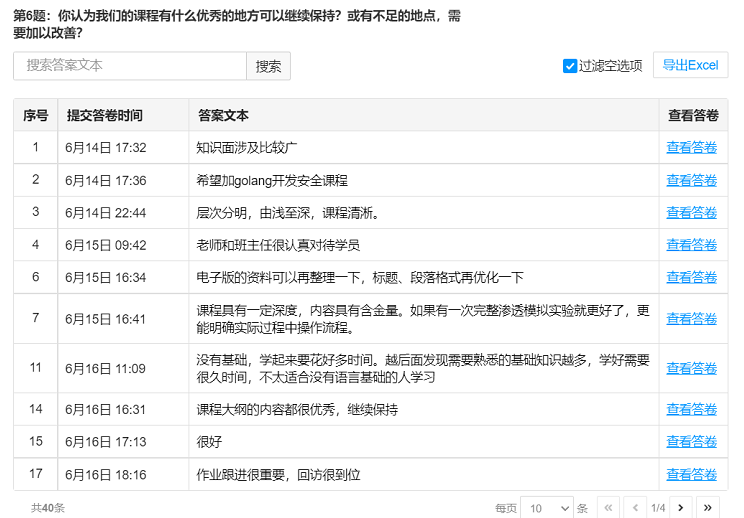Viewport: 744px width, 518px height.
Task: Click the 第6题 question title text
Action: 237,24
